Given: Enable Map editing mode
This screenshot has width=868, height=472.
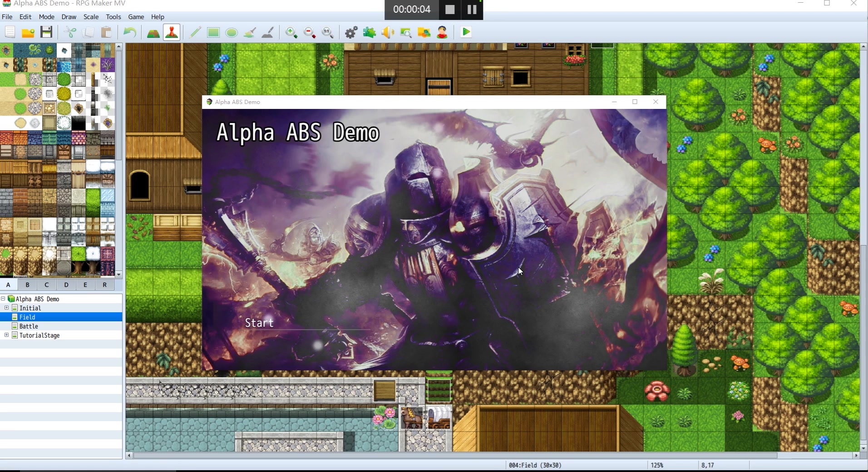Looking at the screenshot, I should click(x=153, y=32).
